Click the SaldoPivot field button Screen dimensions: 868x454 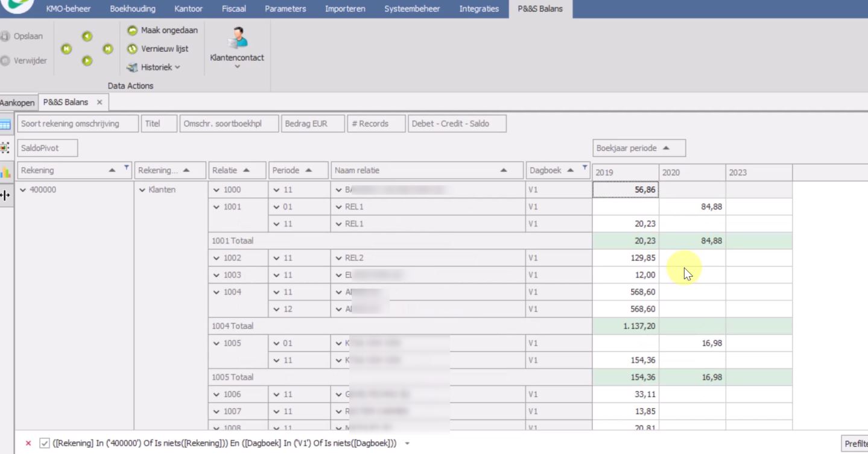tap(47, 148)
